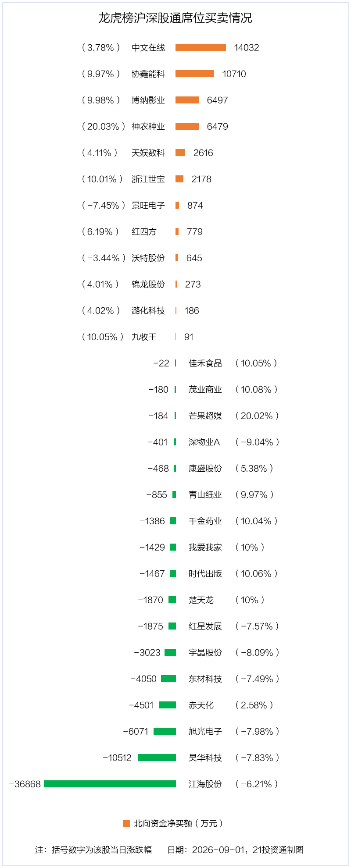351x868 pixels.
Task: Click 20.03% next to 神农种业
Action: point(103,126)
